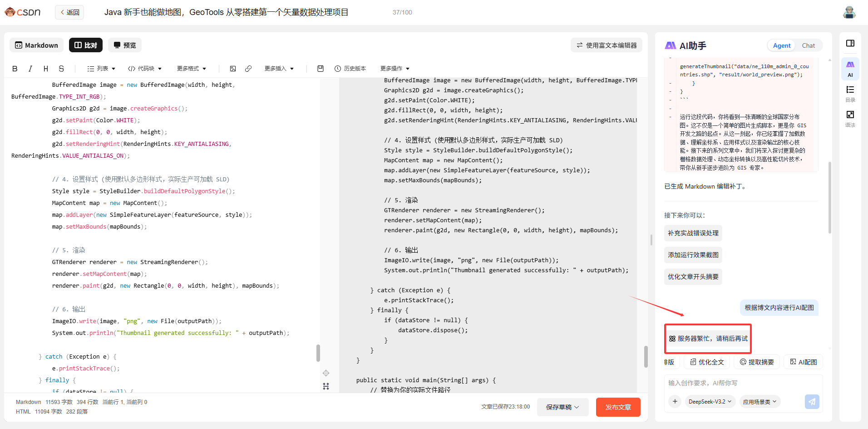The image size is (868, 429).
Task: Send the AI prompt with paper-plane button
Action: [x=812, y=402]
